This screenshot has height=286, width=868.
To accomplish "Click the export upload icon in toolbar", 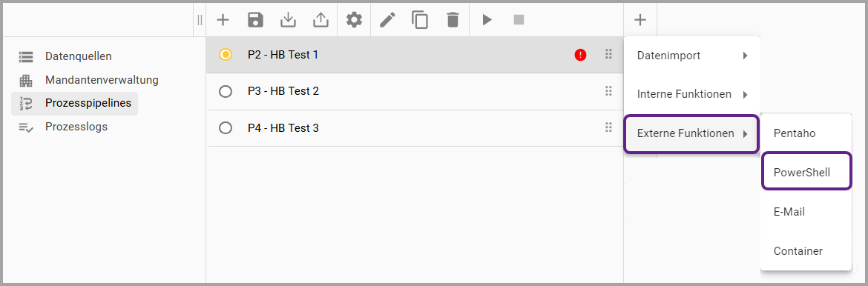I will click(320, 20).
